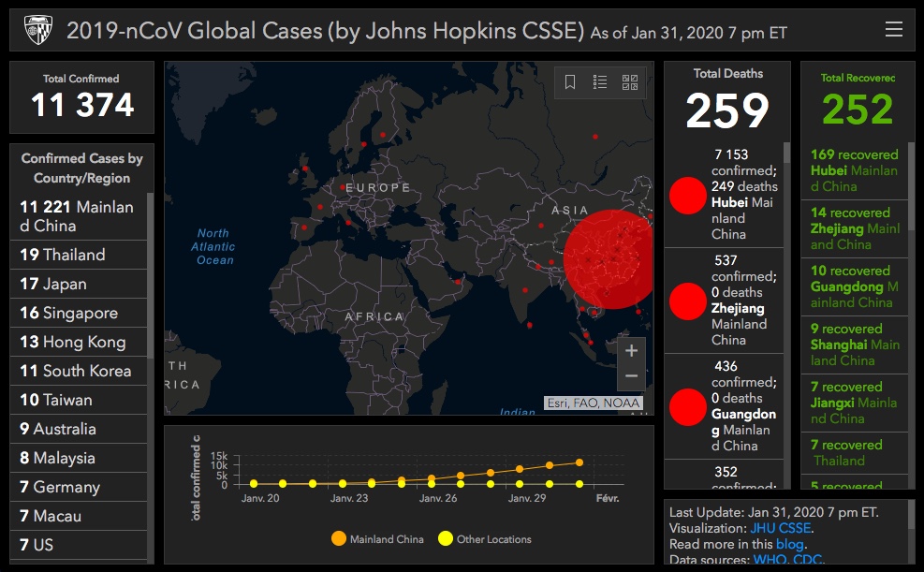Toggle Other Locations legend series

pos(485,539)
